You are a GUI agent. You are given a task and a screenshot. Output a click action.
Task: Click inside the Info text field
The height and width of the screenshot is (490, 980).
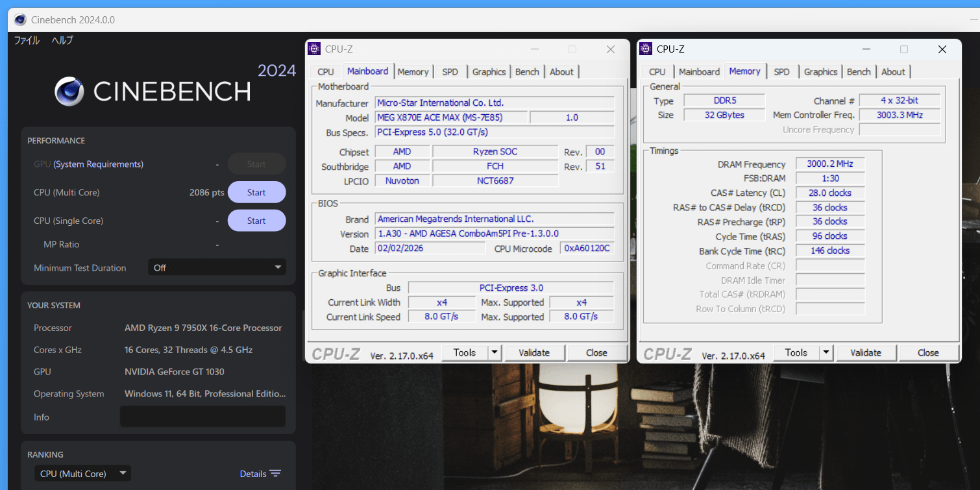point(202,417)
